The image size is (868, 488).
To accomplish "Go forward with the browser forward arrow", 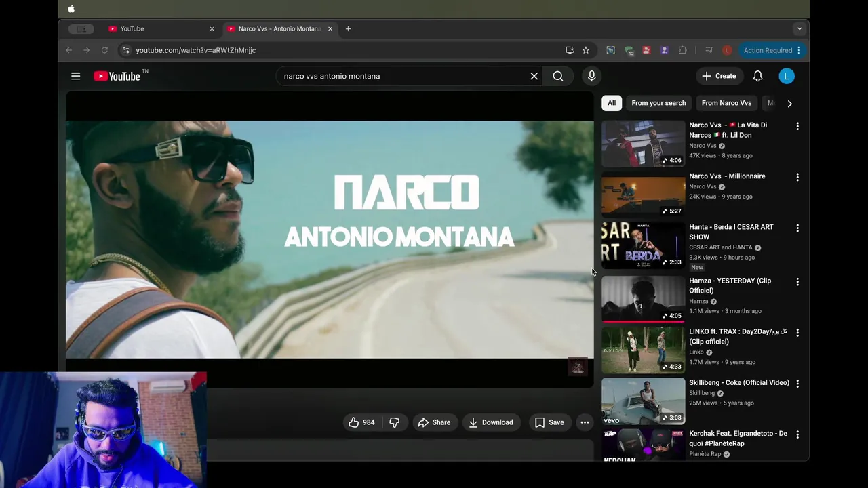I will point(87,50).
